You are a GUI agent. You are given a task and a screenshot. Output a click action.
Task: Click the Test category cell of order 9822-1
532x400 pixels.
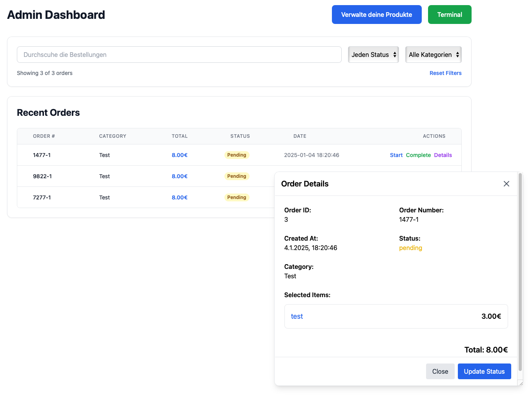[x=104, y=176]
